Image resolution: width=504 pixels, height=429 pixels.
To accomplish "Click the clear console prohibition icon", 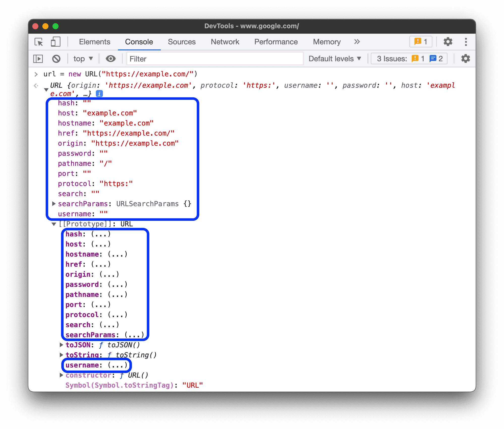I will (56, 59).
